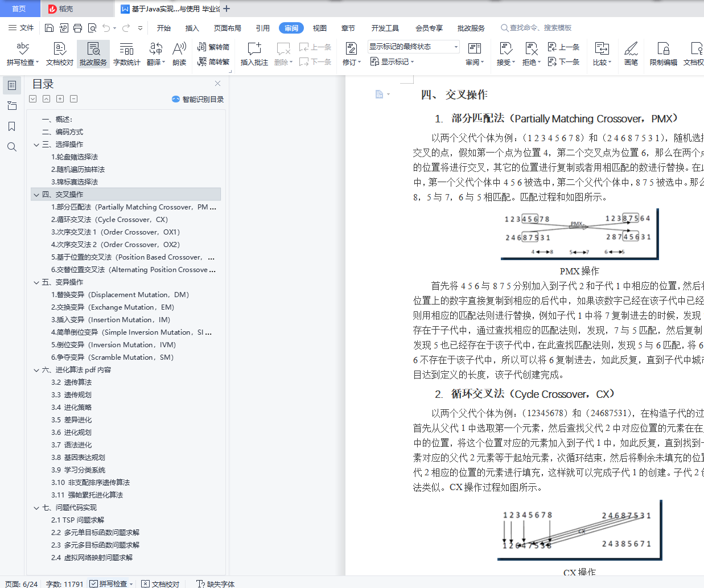Open the bookmark sidebar icon
The height and width of the screenshot is (588, 704).
coord(12,126)
